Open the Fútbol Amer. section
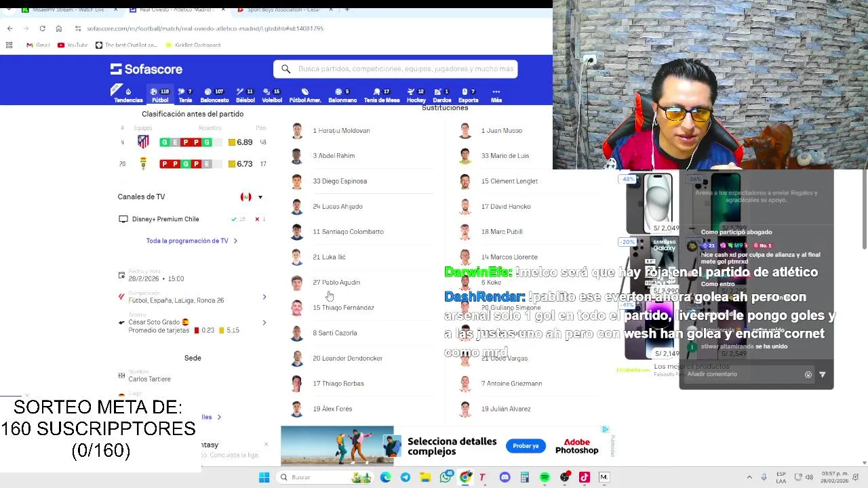The height and width of the screenshot is (488, 868). 305,95
